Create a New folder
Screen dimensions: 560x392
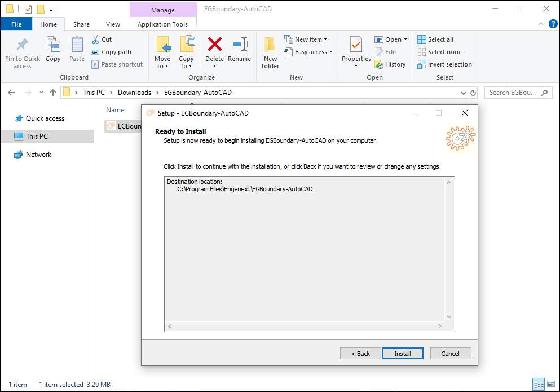pos(270,52)
